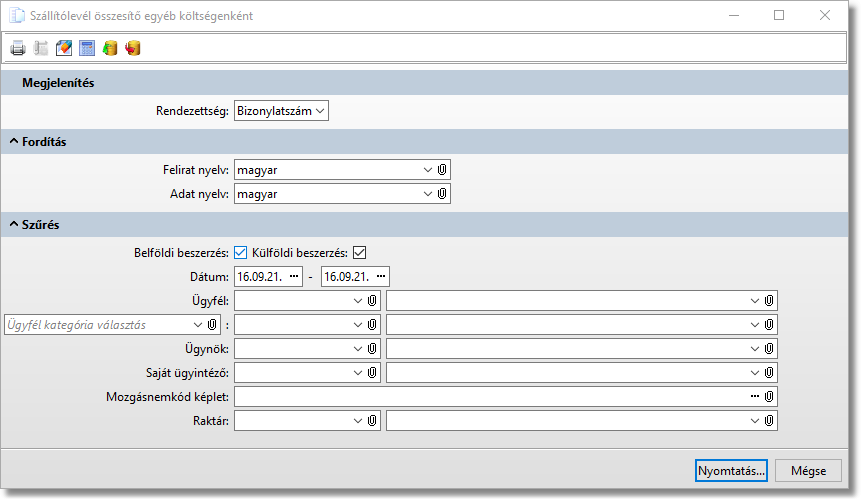
Task: Click the calculator icon in the toolbar
Action: coord(87,48)
